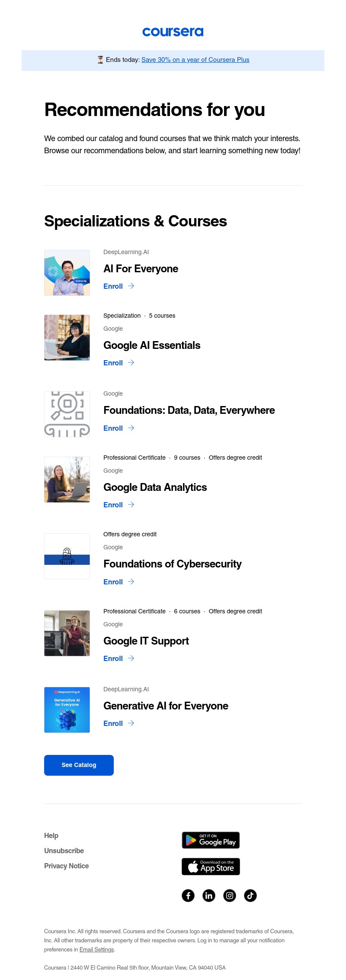Open the Instagram social icon

230,895
